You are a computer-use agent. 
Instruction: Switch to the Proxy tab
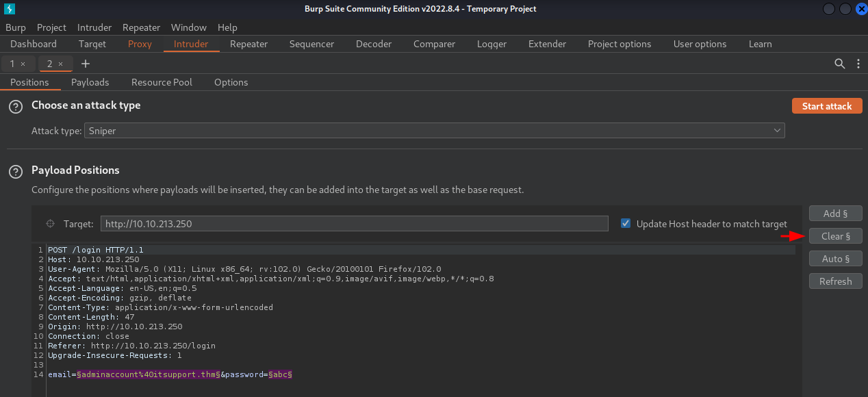point(140,44)
